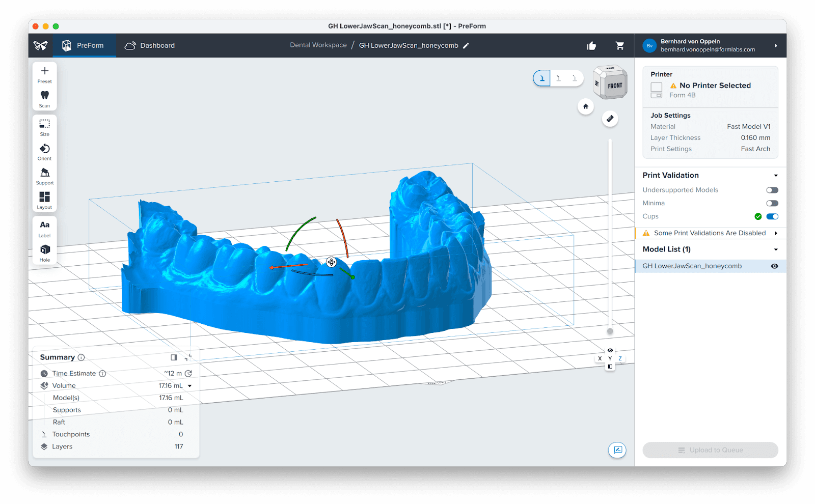Expand the Volume details in Summary
The image size is (815, 504).
(x=189, y=385)
